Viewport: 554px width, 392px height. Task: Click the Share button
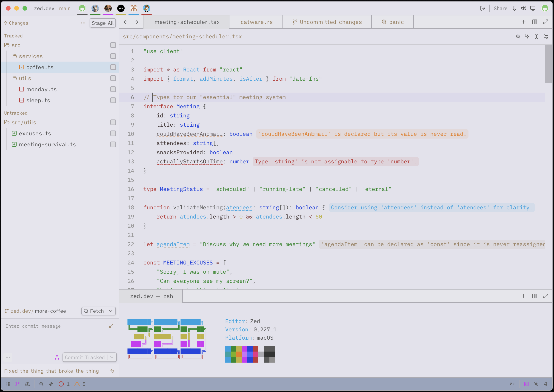tap(500, 9)
